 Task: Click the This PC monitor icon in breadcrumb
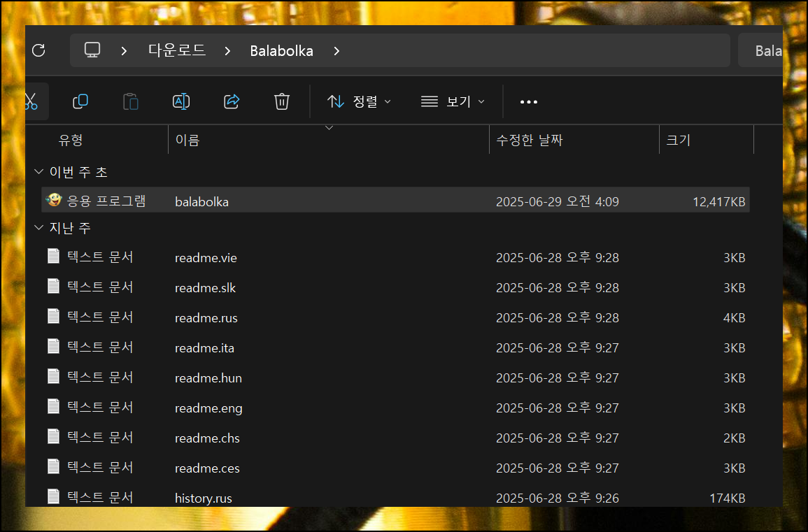(92, 50)
